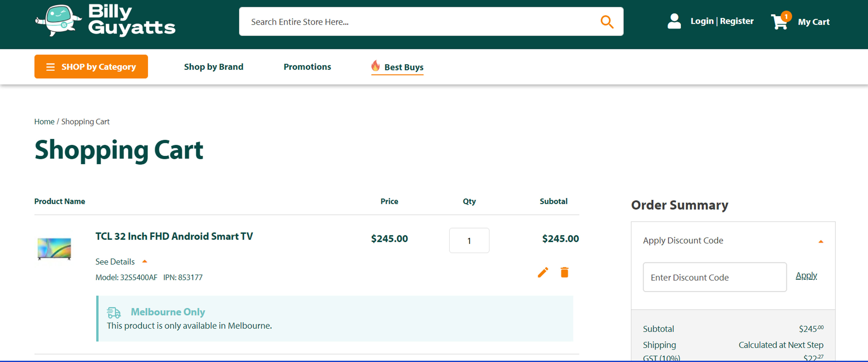Click the Register link
868x362 pixels.
[x=737, y=21]
